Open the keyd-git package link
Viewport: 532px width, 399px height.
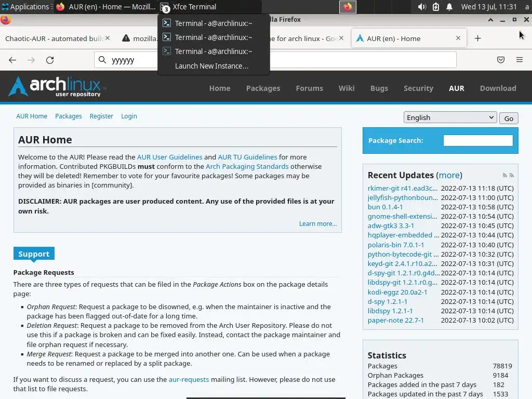tap(403, 263)
